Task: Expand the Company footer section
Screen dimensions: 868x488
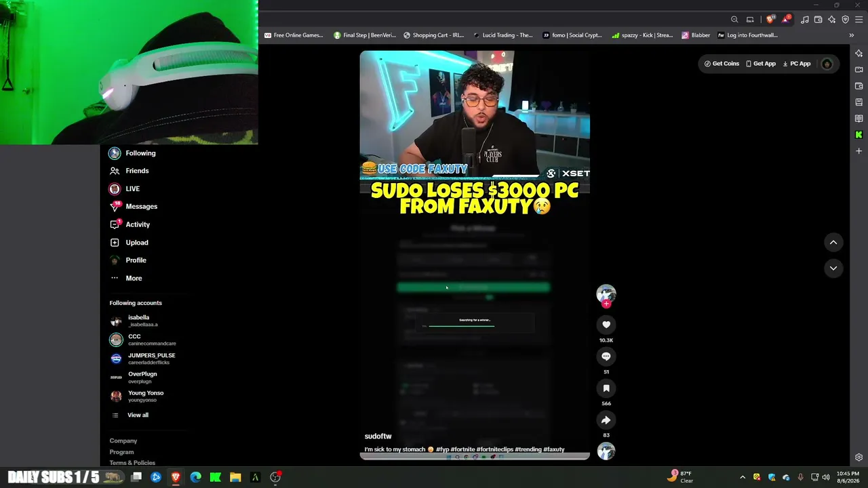Action: 123,441
